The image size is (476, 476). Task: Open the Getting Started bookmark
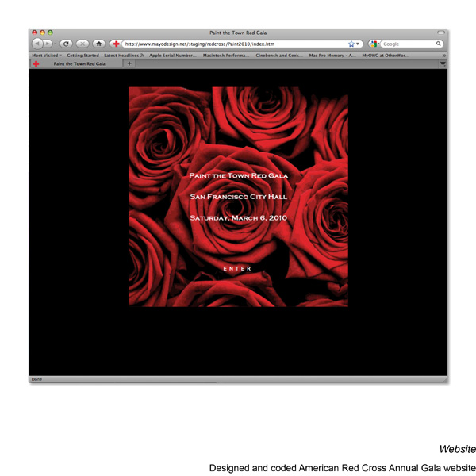(83, 56)
